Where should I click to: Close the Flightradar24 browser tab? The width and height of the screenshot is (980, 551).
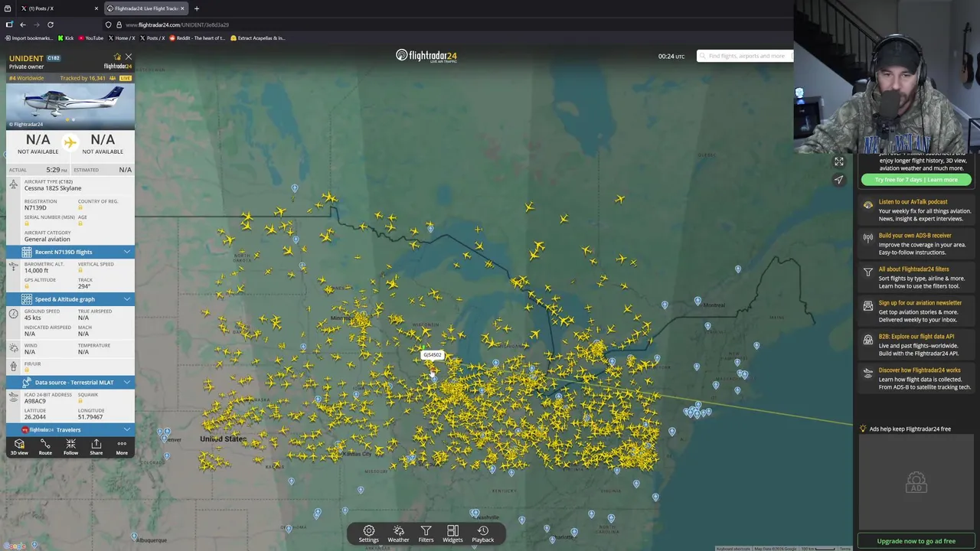[182, 8]
